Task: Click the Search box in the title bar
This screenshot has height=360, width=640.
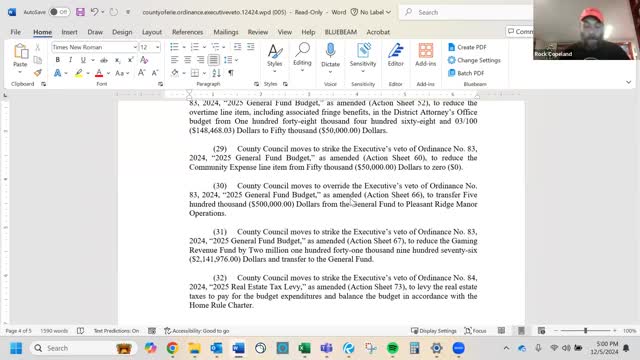Action: (465, 12)
